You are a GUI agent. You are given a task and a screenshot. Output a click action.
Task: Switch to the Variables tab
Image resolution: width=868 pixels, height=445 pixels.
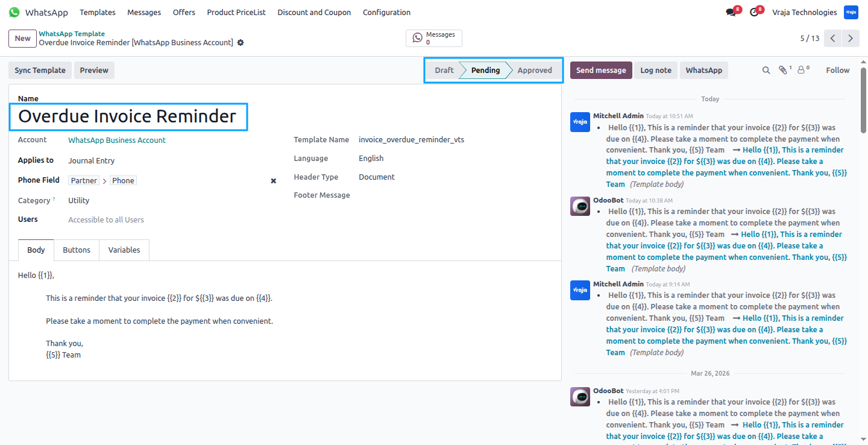tap(124, 250)
